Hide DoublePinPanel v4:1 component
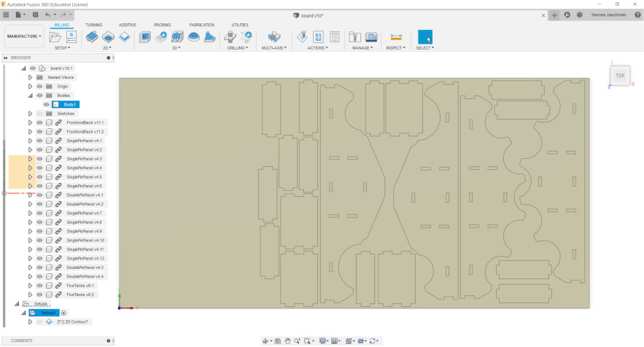644x347 pixels. tap(39, 195)
